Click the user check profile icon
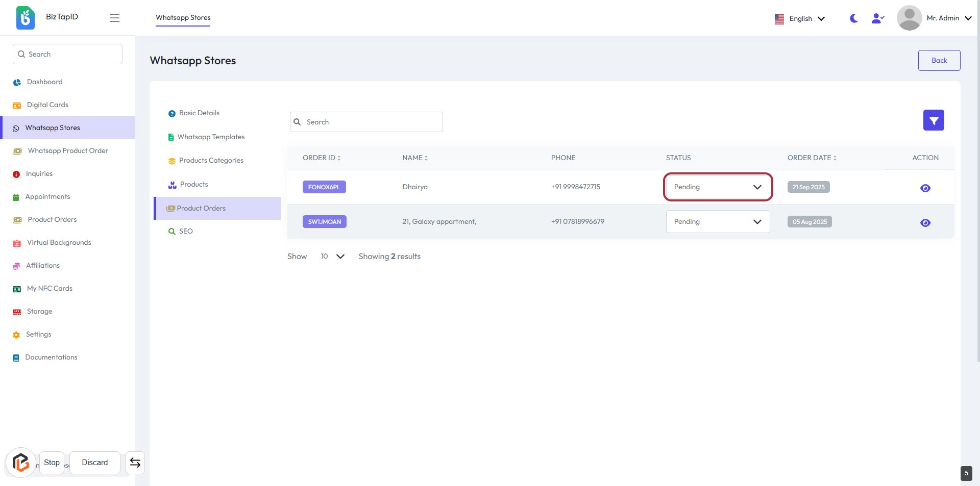Image resolution: width=980 pixels, height=486 pixels. 877,18
